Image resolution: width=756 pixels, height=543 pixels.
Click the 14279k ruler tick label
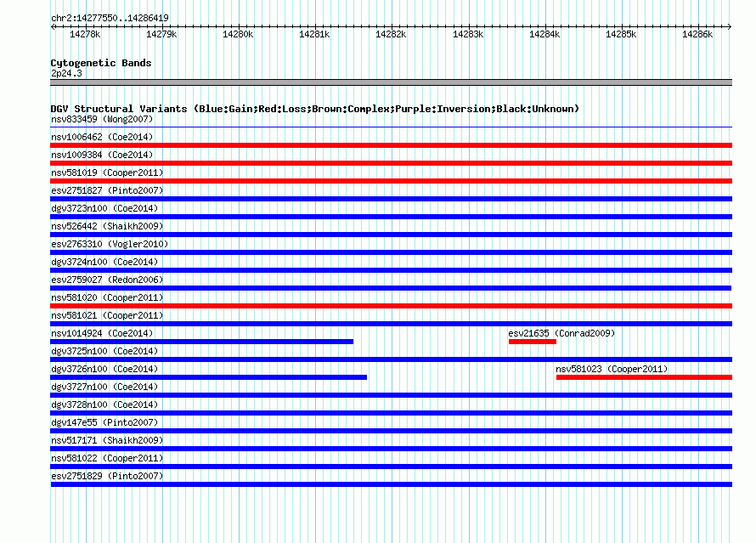161,34
